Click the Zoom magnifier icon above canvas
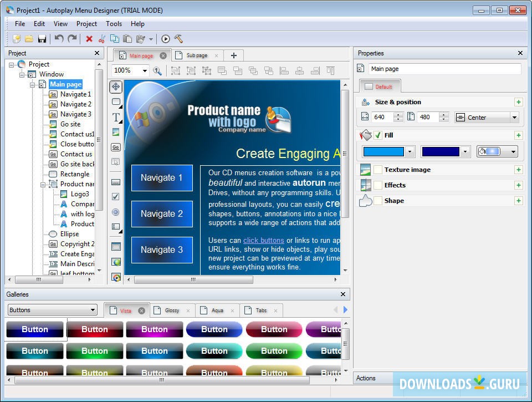Image resolution: width=532 pixels, height=402 pixels. (158, 71)
